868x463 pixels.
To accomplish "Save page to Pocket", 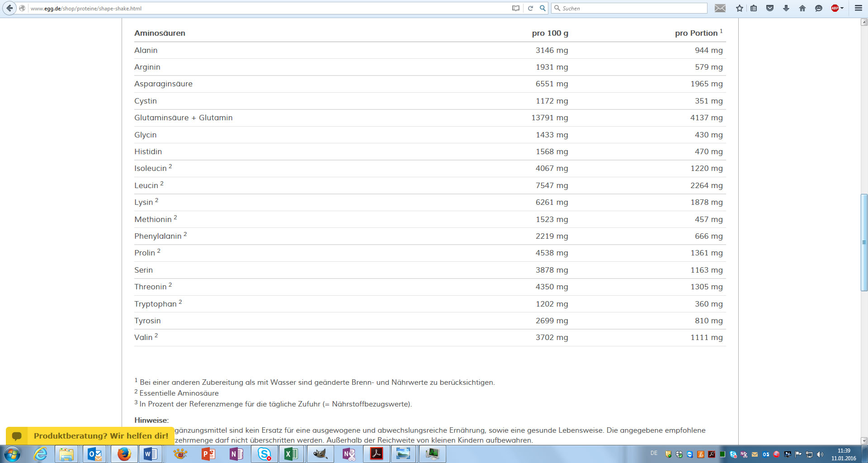I will point(770,8).
